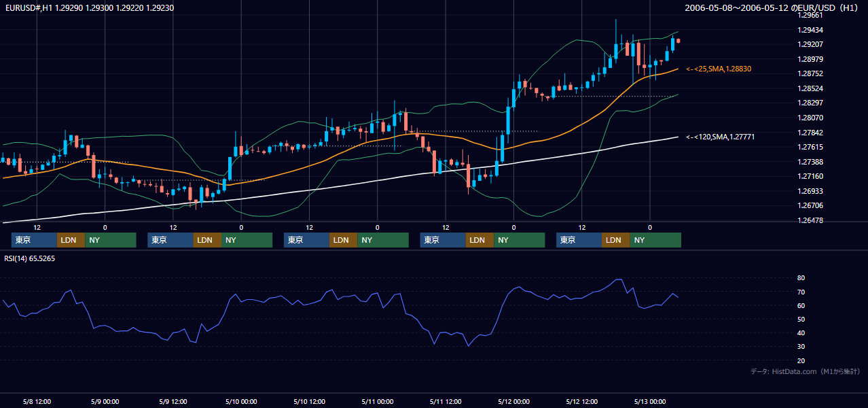Click the RSI scale value 30
The image size is (868, 408).
click(801, 347)
